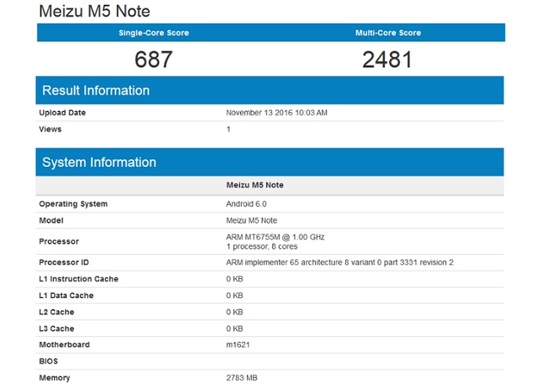Image resolution: width=549 pixels, height=392 pixels.
Task: Click the Meizu M5 Note page title
Action: [x=95, y=11]
